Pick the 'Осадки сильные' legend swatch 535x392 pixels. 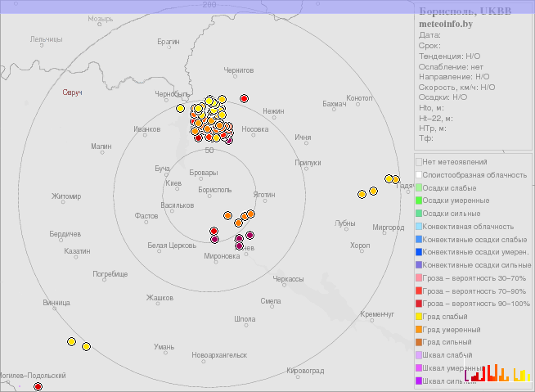(419, 214)
